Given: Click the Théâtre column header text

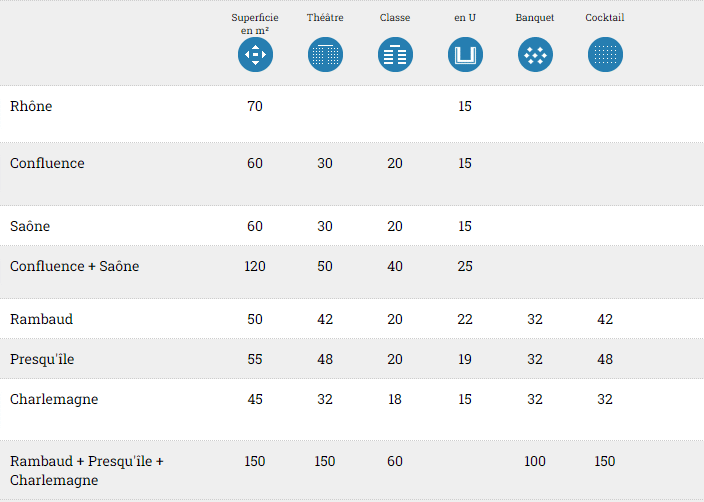Looking at the screenshot, I should [x=325, y=18].
